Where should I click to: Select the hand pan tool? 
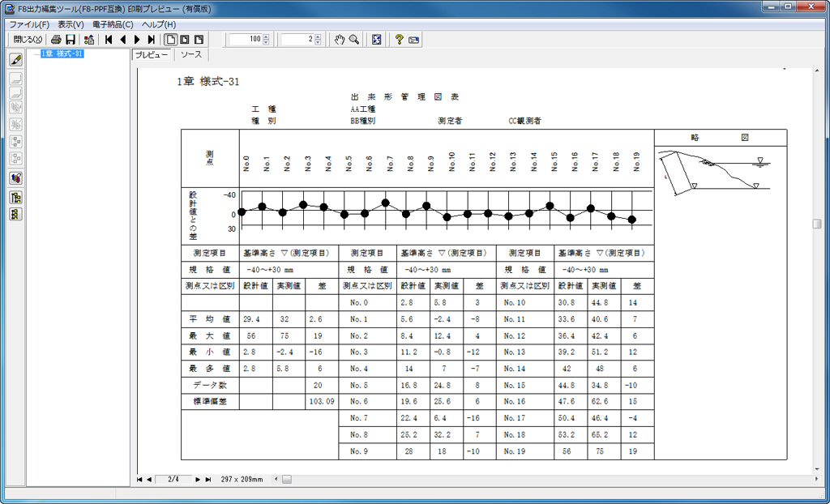(341, 39)
